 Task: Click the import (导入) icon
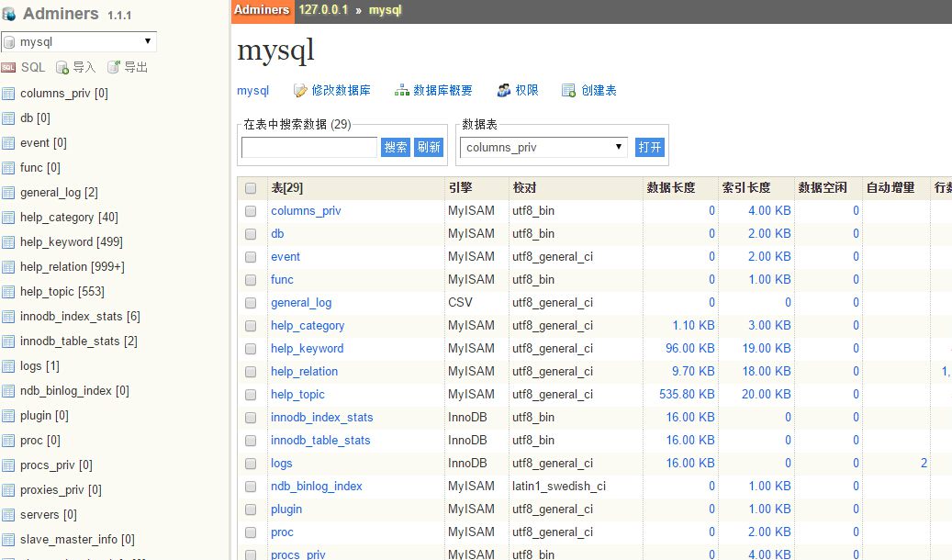[62, 67]
